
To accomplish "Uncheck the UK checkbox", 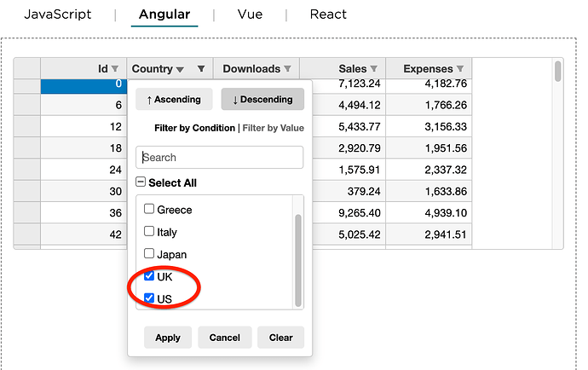I will point(149,276).
